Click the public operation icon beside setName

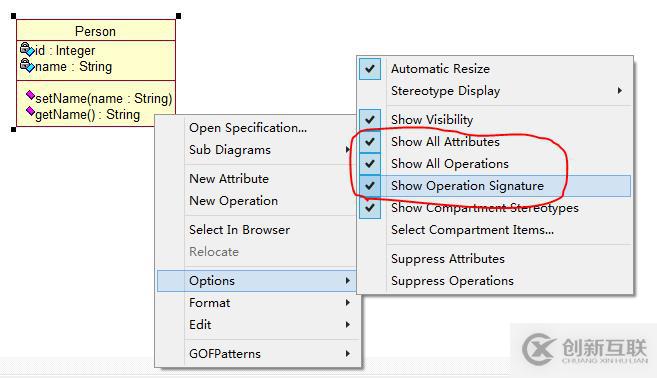30,96
